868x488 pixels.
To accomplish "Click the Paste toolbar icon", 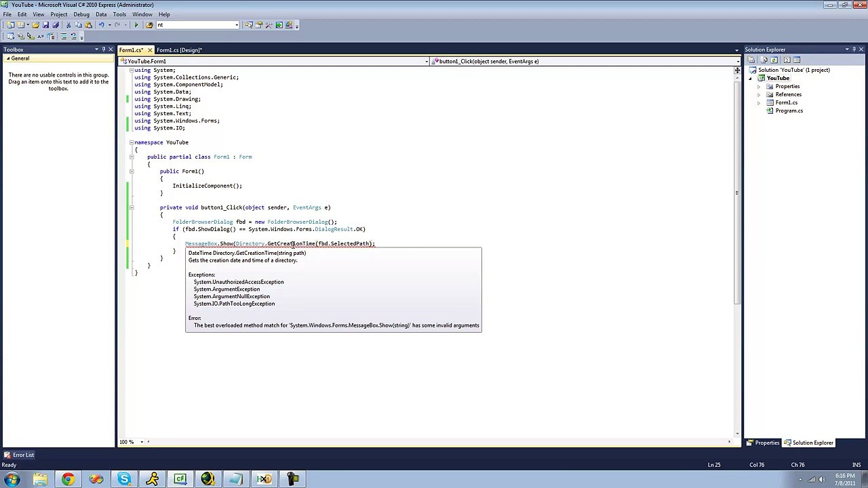I will [x=88, y=25].
